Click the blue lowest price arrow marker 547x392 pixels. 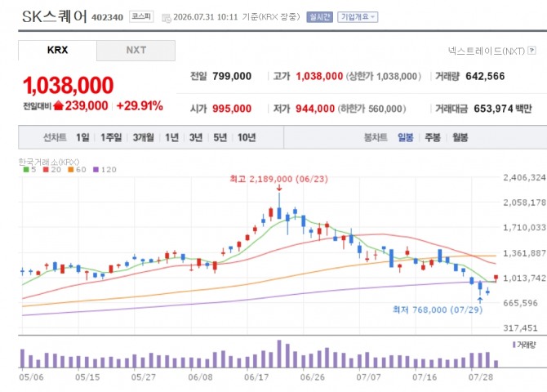tap(480, 301)
